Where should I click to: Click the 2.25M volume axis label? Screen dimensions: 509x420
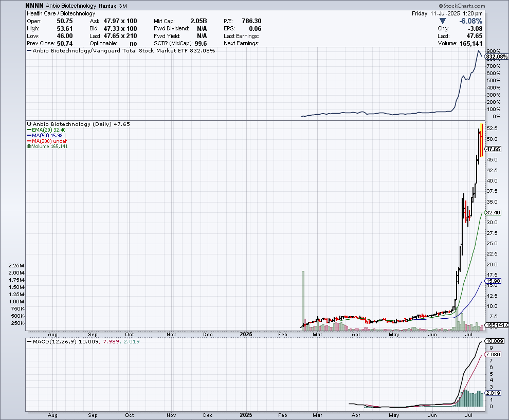point(16,265)
